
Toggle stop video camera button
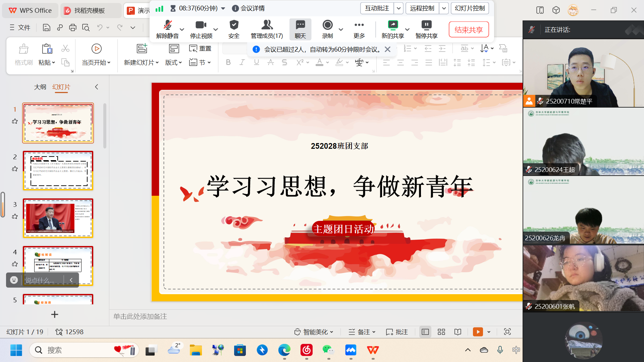point(201,25)
